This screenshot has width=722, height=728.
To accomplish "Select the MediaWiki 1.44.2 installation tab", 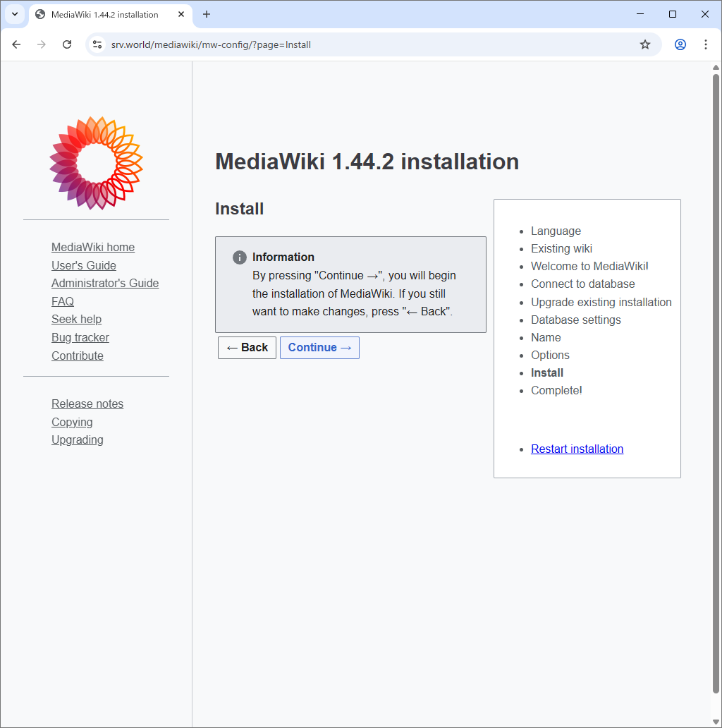I will (104, 14).
